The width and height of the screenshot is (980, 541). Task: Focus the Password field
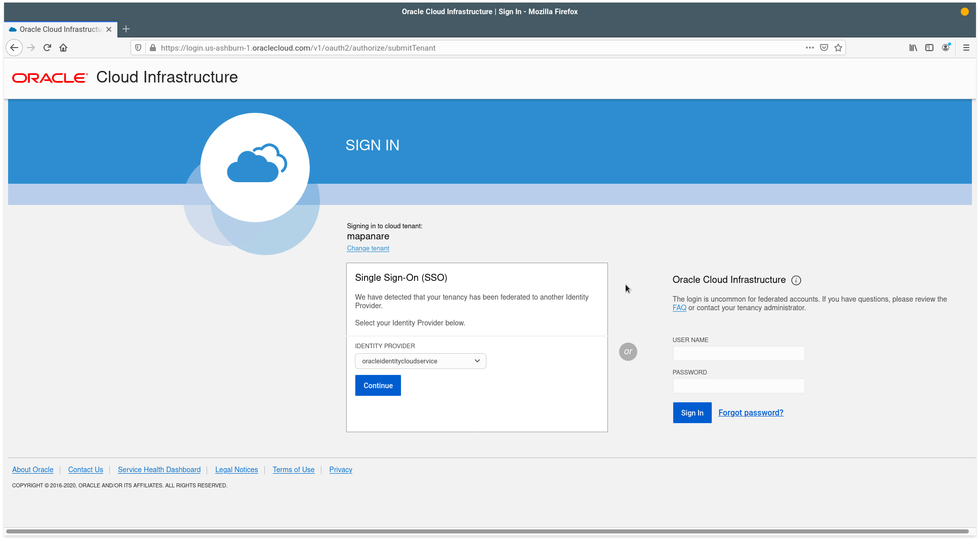point(739,386)
